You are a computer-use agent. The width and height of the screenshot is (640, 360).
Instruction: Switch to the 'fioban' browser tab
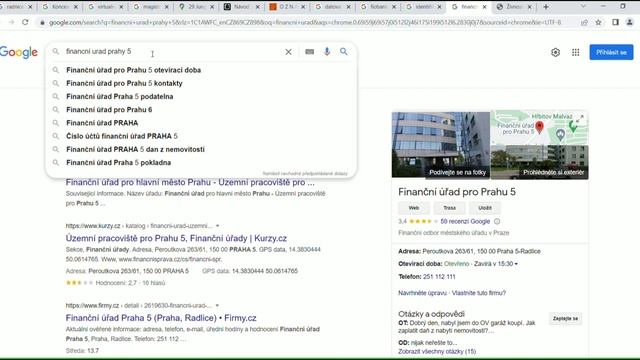click(378, 7)
